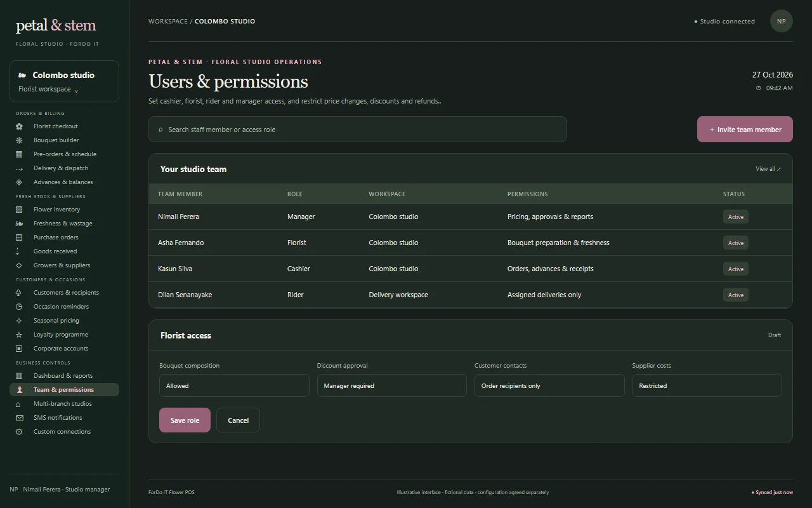
Task: Click the Advances & balances diamond icon
Action: click(19, 182)
